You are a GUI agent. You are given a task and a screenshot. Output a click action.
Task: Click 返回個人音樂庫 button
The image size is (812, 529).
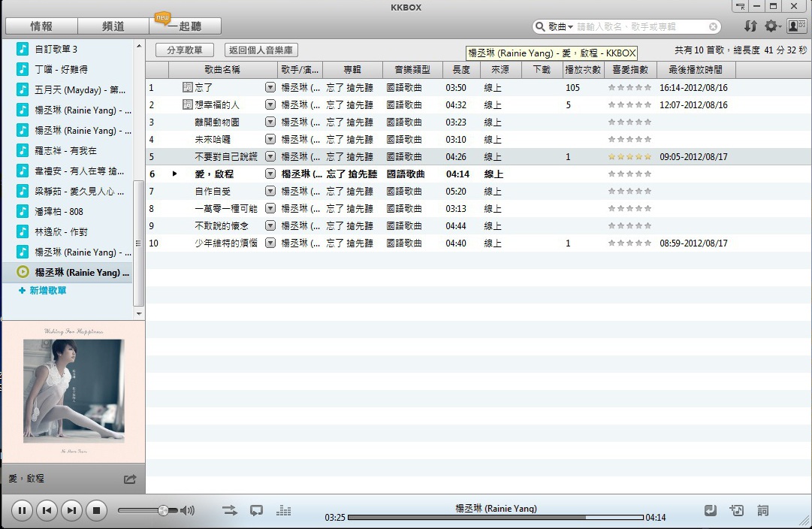coord(261,50)
